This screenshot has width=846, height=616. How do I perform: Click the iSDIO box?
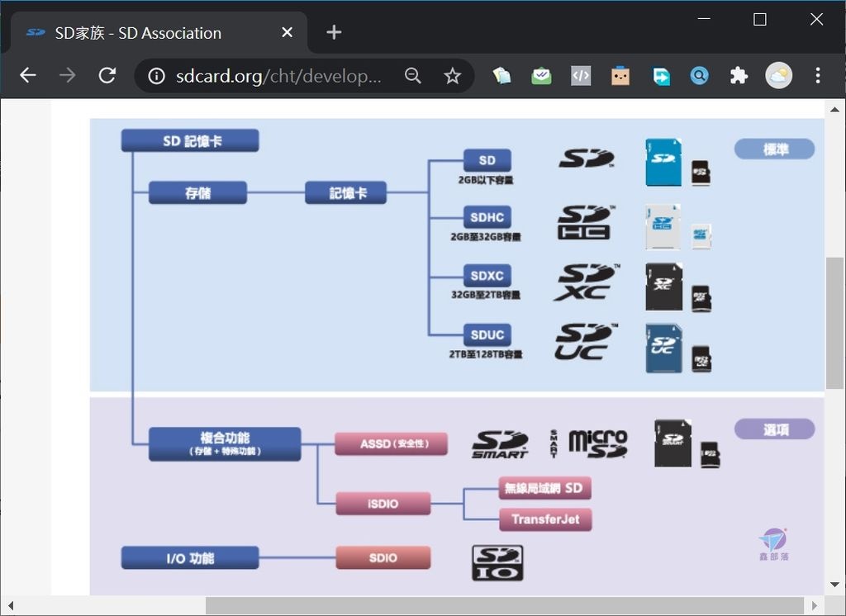coord(383,503)
